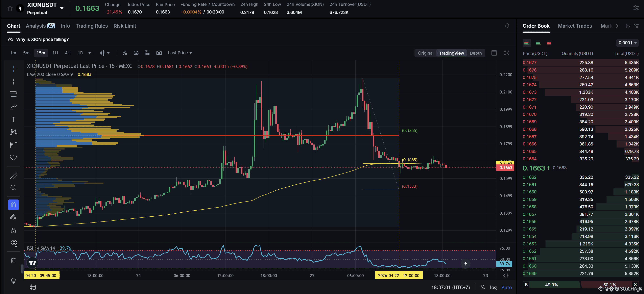
Task: Open the indicator templates grid icon
Action: [x=147, y=53]
